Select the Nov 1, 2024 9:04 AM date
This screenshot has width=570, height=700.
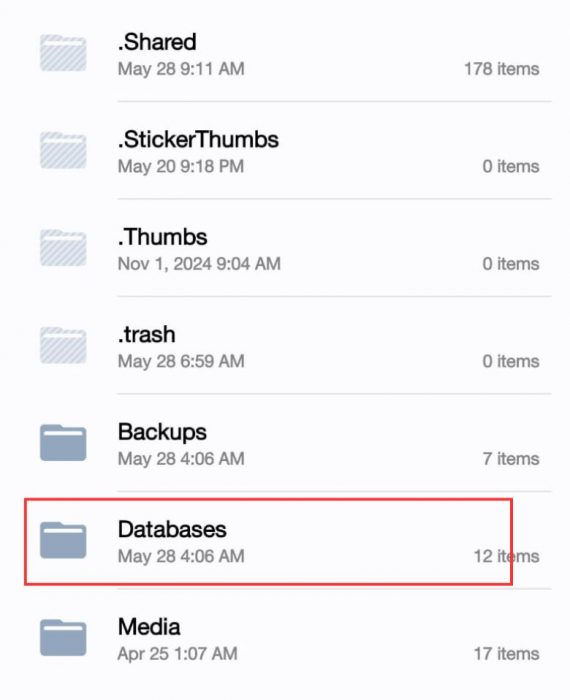coord(199,264)
